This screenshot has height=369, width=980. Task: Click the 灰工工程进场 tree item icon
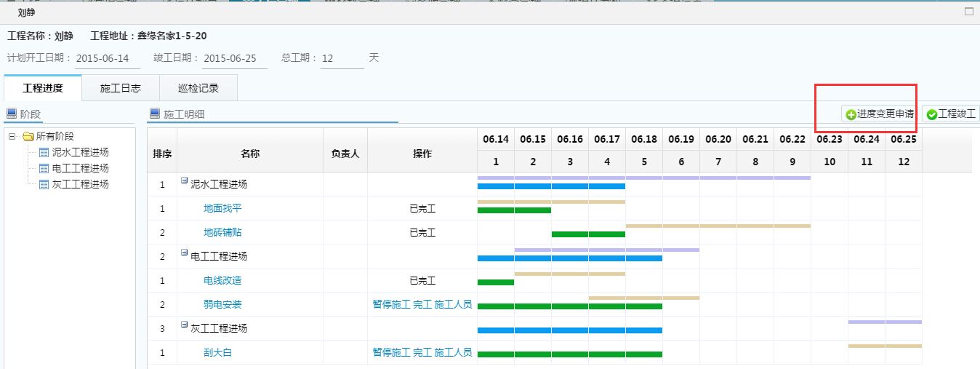click(x=44, y=184)
